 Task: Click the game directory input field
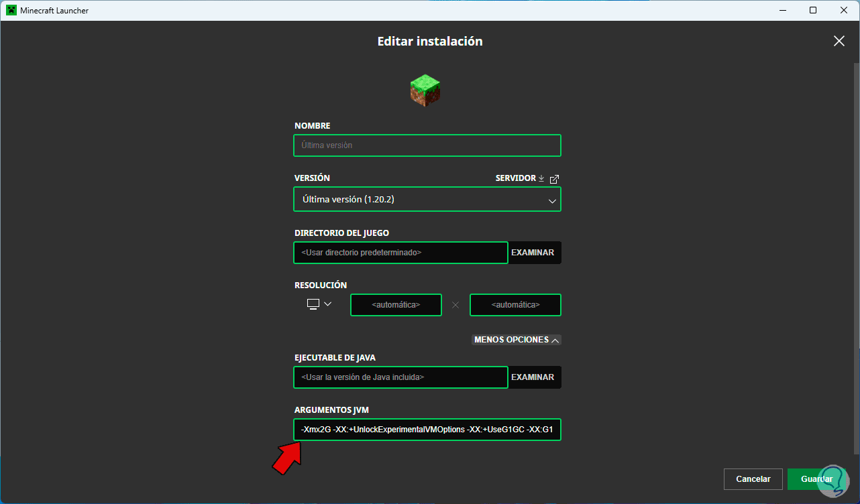[x=401, y=253]
